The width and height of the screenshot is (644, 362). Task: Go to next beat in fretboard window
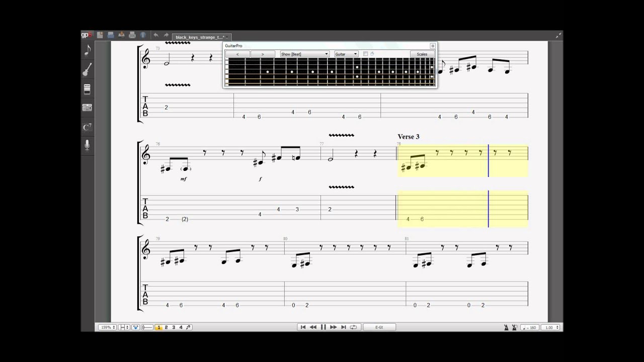click(x=263, y=54)
